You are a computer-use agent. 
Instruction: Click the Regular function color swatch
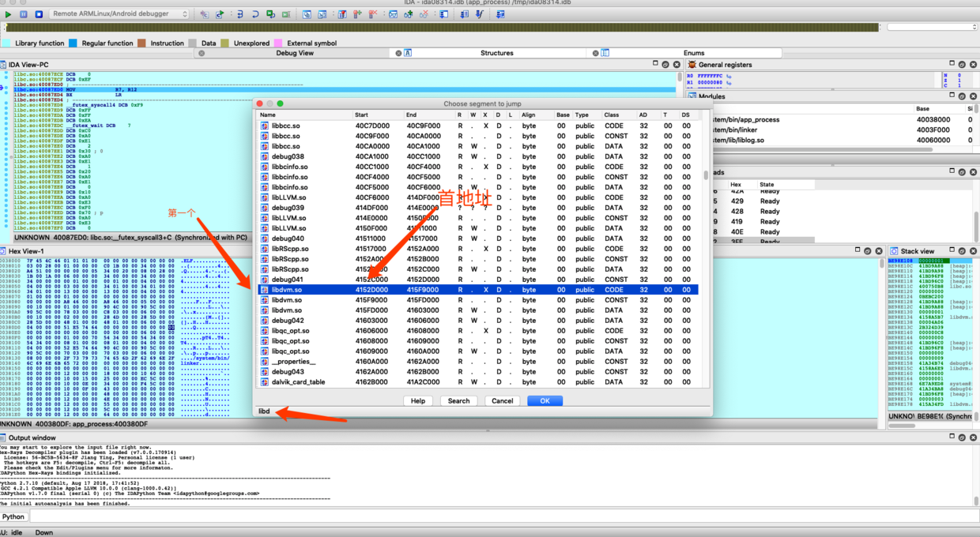[x=73, y=43]
